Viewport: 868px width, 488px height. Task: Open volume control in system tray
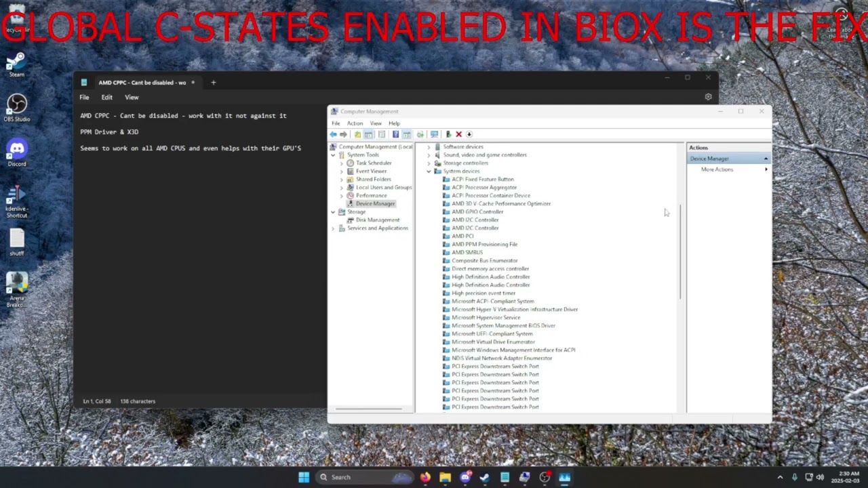[x=820, y=477]
